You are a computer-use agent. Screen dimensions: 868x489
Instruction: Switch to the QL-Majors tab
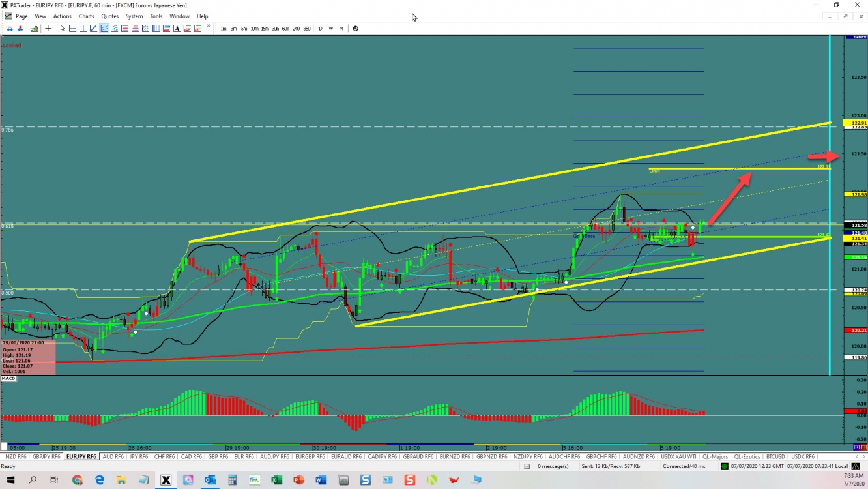point(715,456)
